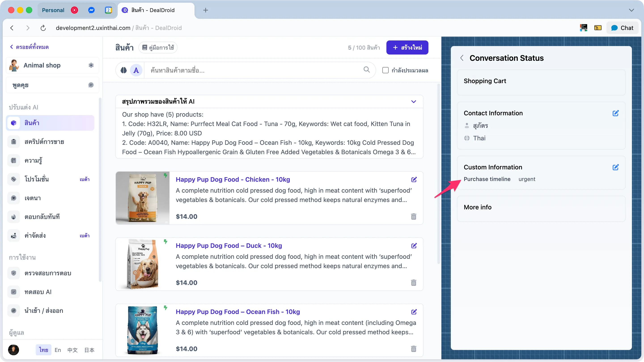Click inside the product search input field

[250, 70]
